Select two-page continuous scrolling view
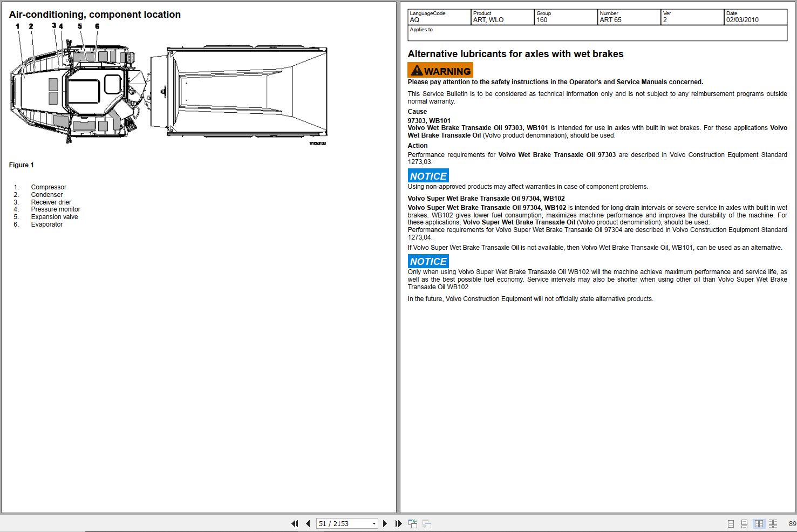The height and width of the screenshot is (532, 797). 773,523
